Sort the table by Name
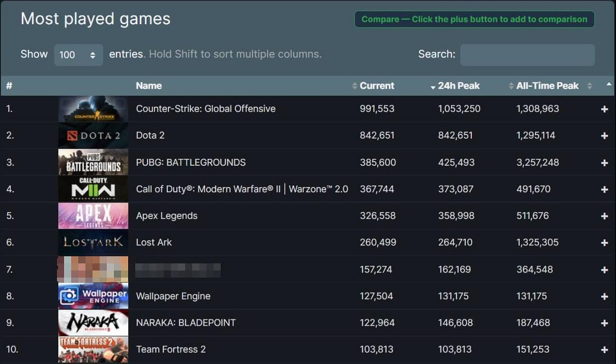616x364 pixels. (x=148, y=85)
